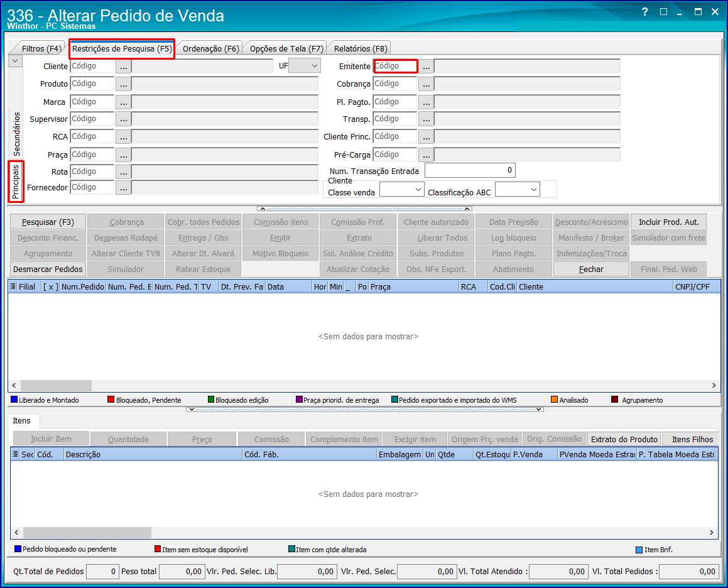Switch to Restrições de Pesquisa (F5) tab
This screenshot has width=728, height=588.
pos(122,49)
